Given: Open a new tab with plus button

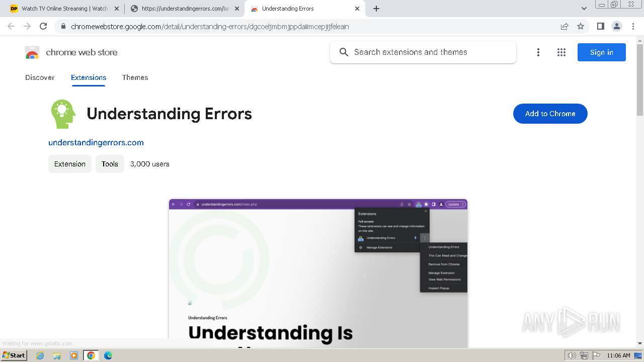Looking at the screenshot, I should (376, 9).
